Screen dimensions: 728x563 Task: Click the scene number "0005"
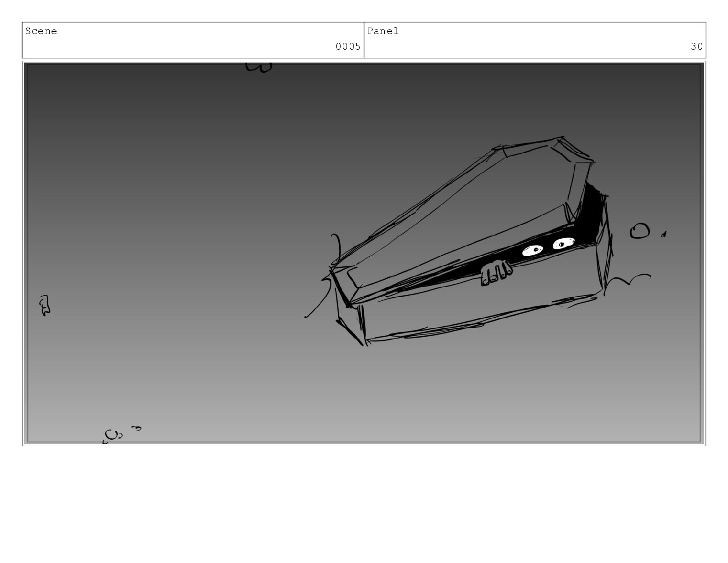[348, 46]
